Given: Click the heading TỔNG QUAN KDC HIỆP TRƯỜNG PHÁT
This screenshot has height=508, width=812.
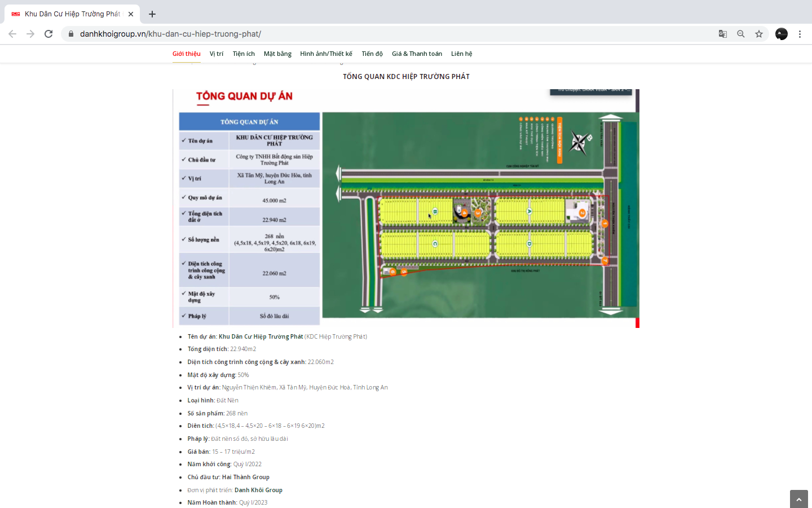Looking at the screenshot, I should point(406,77).
